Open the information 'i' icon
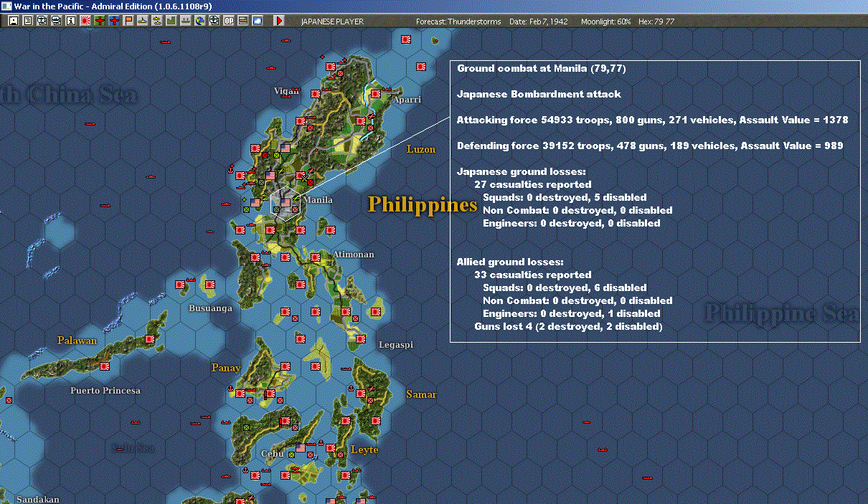 pyautogui.click(x=71, y=21)
